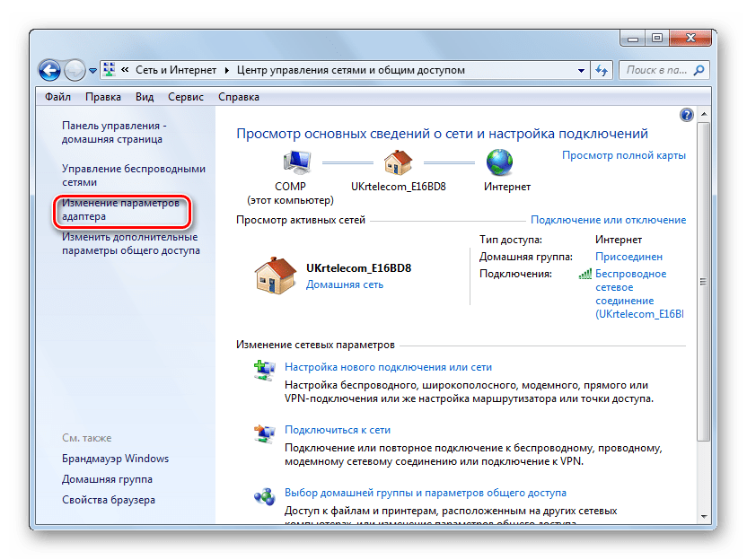Open the help question mark icon
Viewport: 747px width, 560px height.
pos(686,115)
